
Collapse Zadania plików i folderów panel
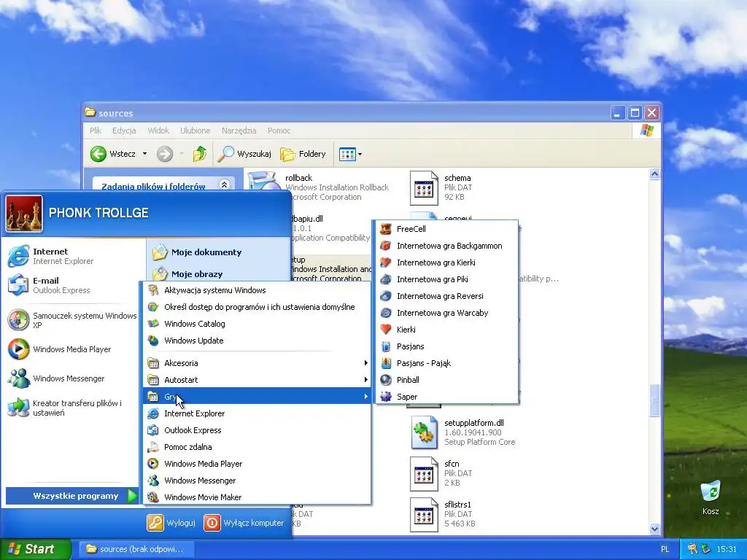click(225, 184)
